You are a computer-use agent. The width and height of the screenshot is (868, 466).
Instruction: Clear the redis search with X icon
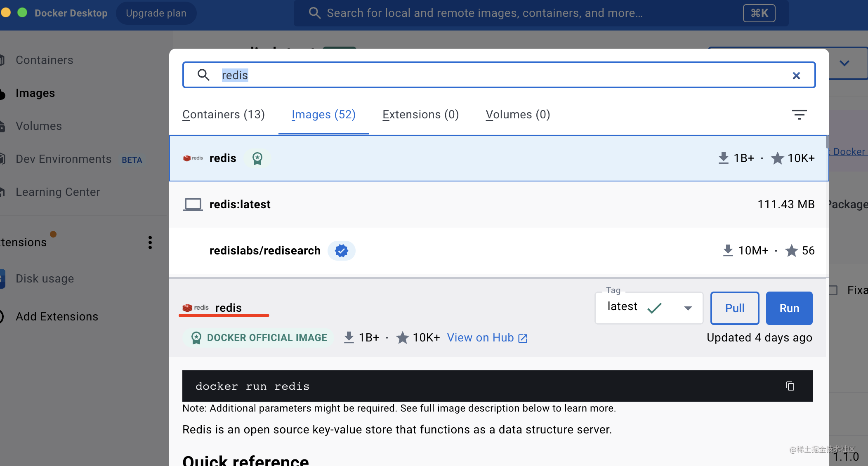click(796, 75)
